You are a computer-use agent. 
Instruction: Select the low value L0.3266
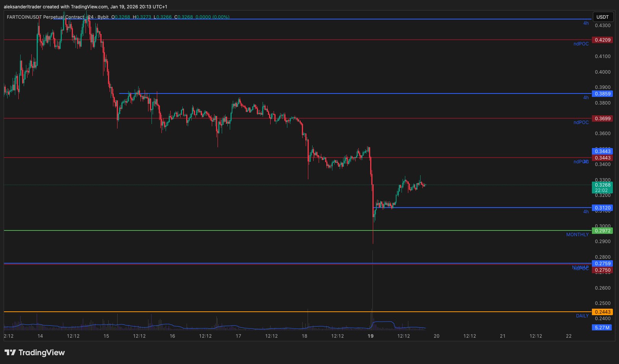click(163, 17)
